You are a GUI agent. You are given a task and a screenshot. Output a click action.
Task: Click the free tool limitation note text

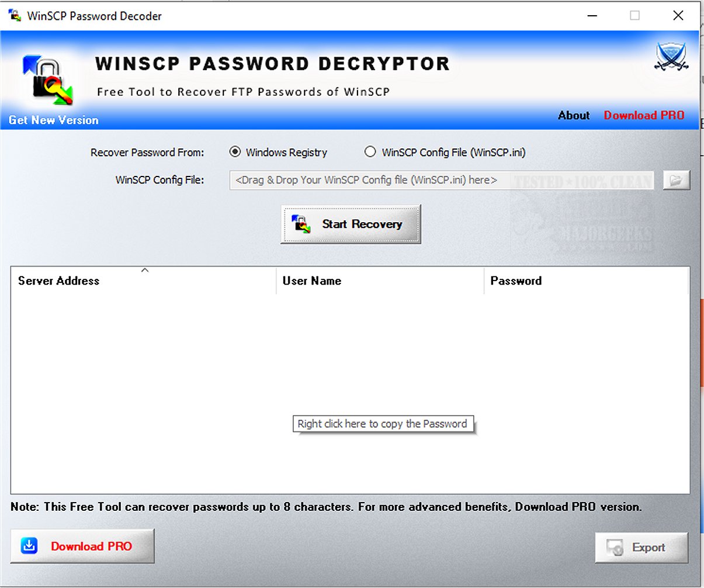[x=326, y=507]
